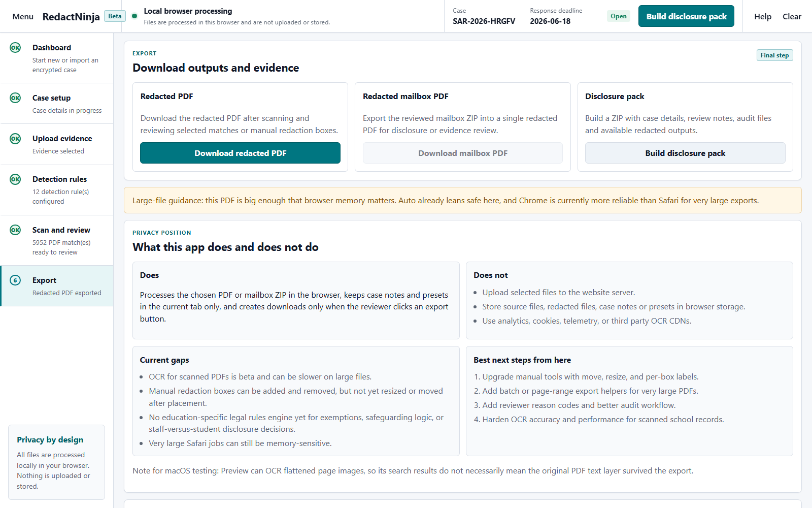Click the case number SAR-2026-HRGFV
The image size is (812, 508).
(484, 21)
